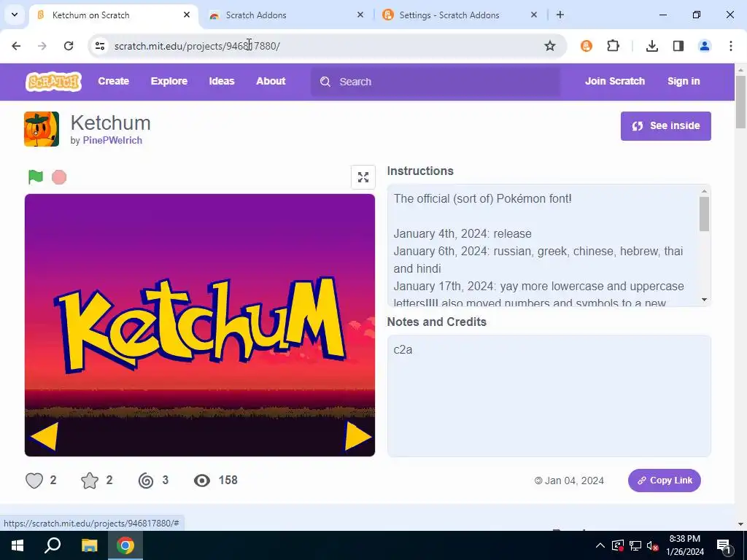This screenshot has width=747, height=560.
Task: Open Chrome three-dot menu
Action: (731, 46)
